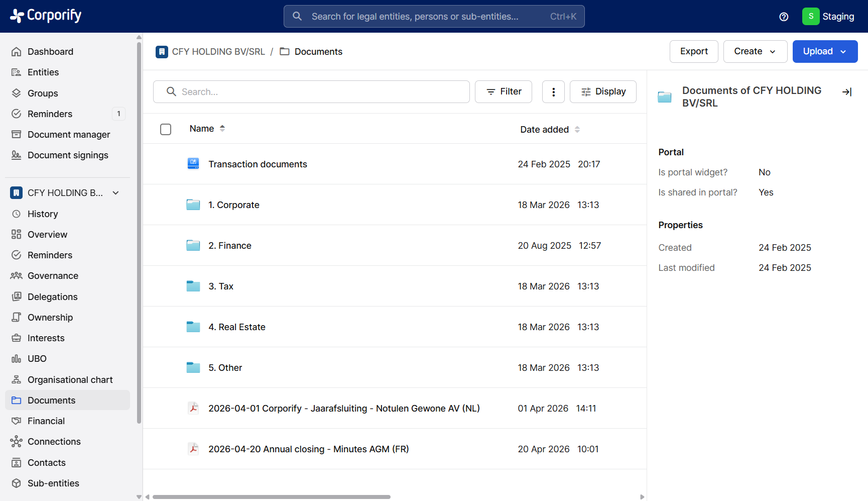Viewport: 868px width, 501px height.
Task: Open the Create dropdown
Action: (755, 51)
